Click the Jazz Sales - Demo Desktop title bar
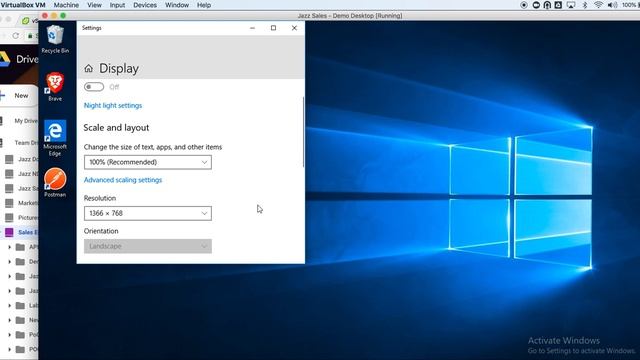Viewport: 640px width, 360px height. tap(350, 16)
